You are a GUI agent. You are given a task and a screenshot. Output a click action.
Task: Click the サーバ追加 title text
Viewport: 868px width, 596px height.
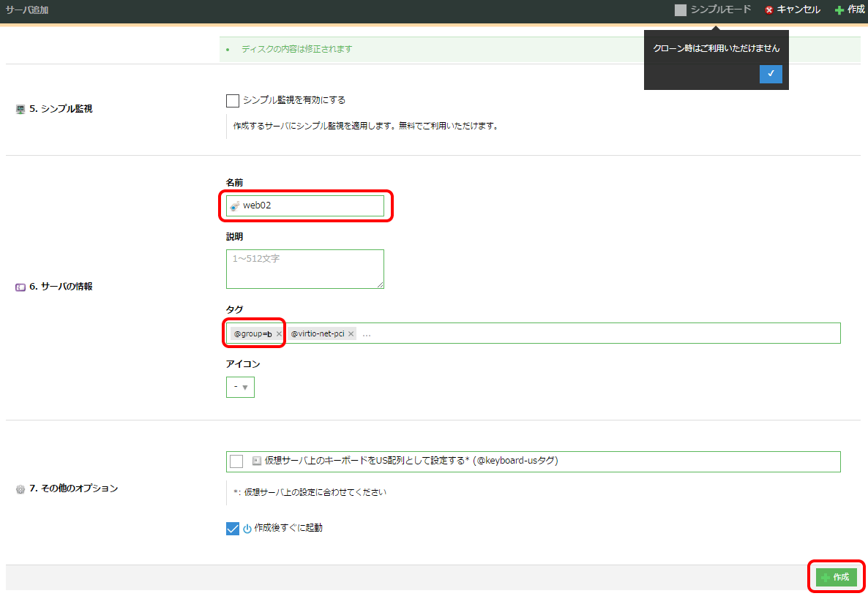coord(27,10)
